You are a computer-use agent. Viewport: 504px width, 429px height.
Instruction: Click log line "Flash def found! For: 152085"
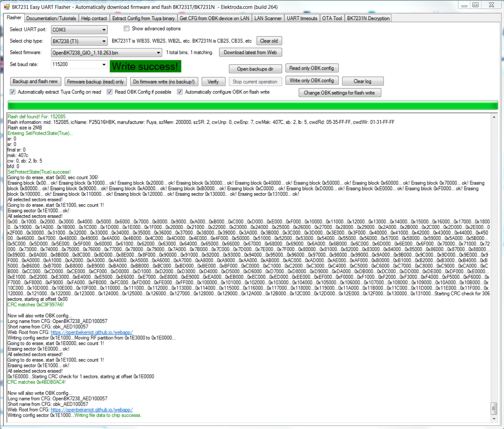tap(36, 117)
